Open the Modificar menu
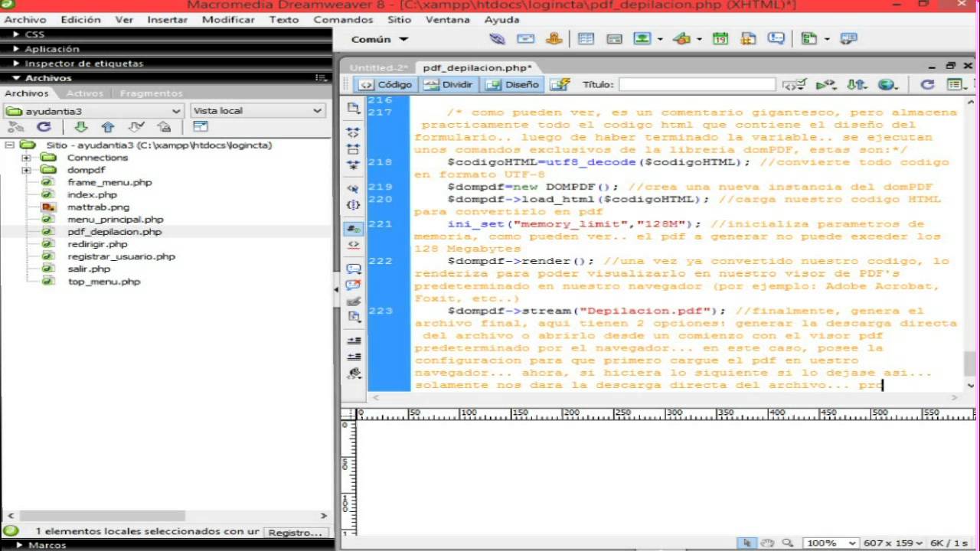 tap(228, 19)
